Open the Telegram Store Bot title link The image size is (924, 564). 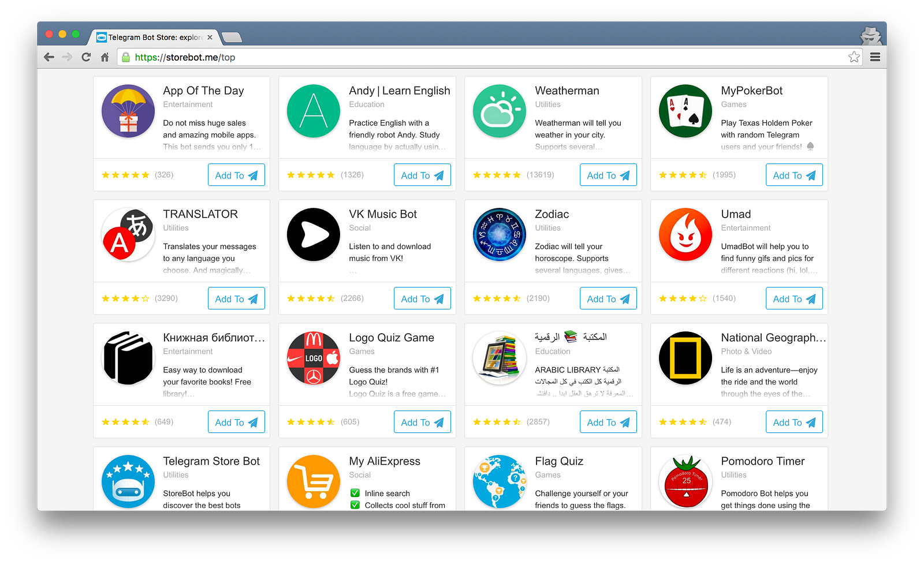211,461
